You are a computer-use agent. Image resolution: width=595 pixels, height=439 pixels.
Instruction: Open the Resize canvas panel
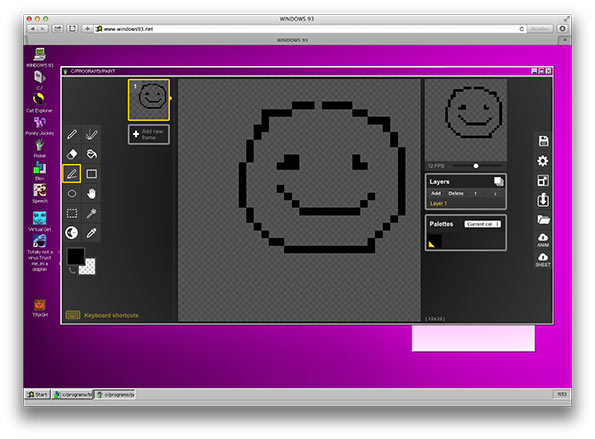coord(543,181)
